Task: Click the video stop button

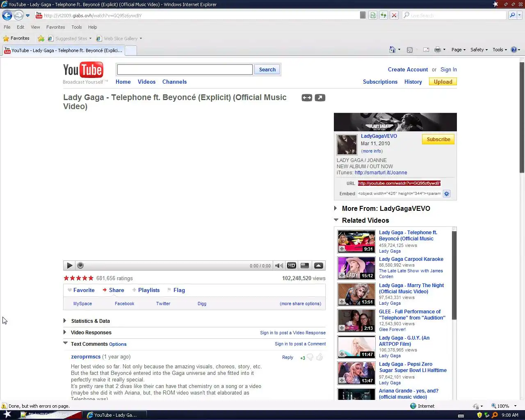Action: pyautogui.click(x=80, y=265)
